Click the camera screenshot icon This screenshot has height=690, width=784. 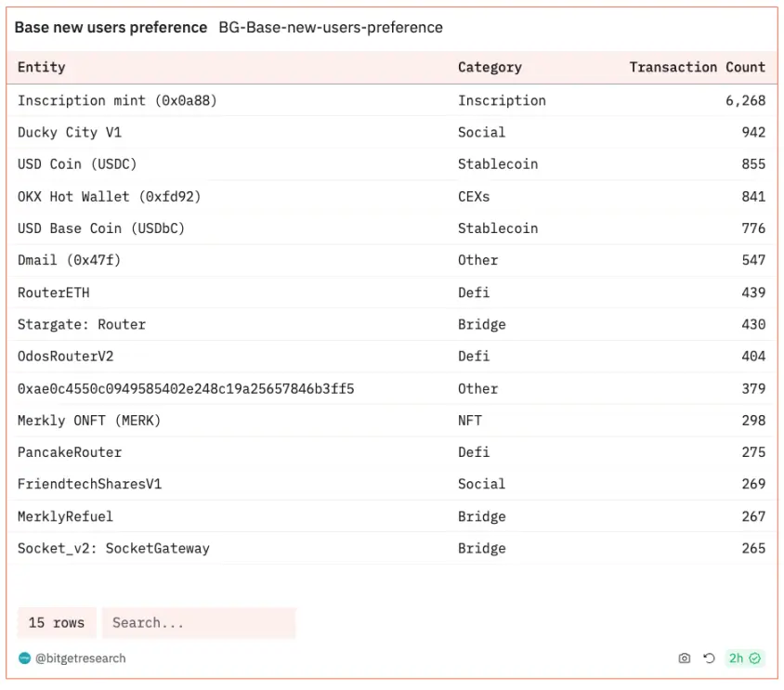pos(685,658)
